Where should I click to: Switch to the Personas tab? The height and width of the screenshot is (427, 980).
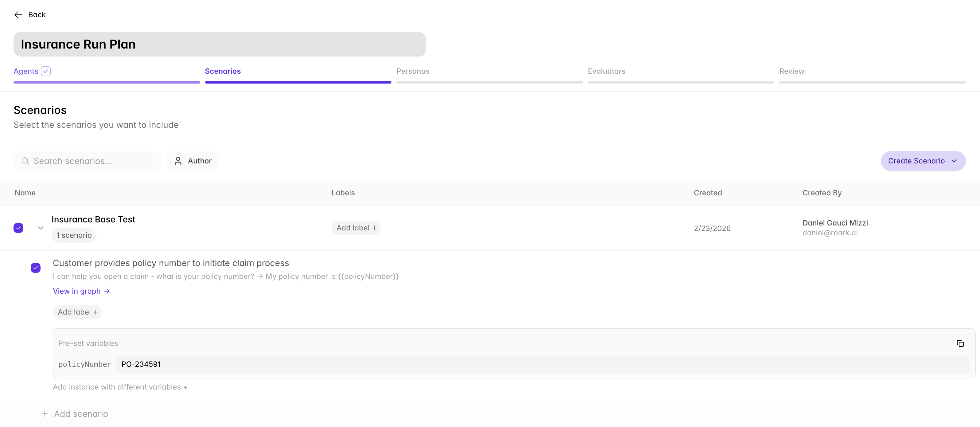(412, 71)
